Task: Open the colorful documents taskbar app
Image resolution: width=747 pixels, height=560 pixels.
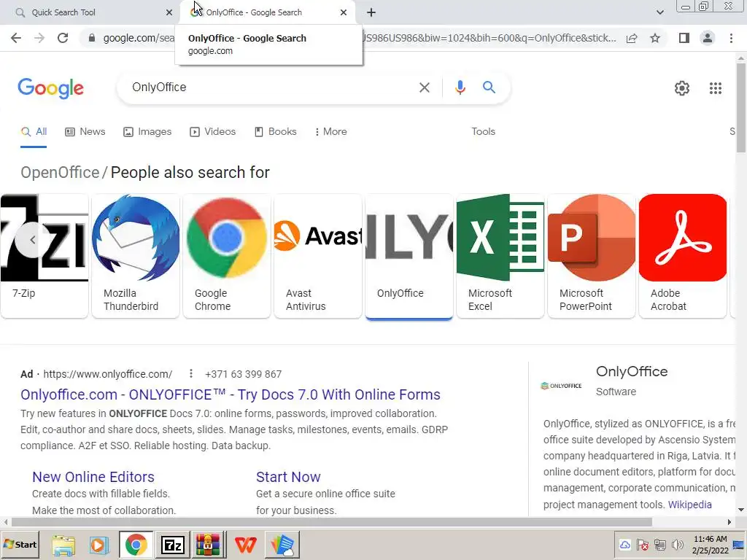Action: coord(282,545)
